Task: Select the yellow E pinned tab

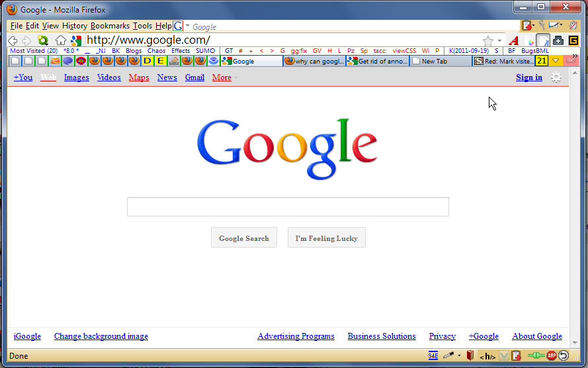Action: 161,61
